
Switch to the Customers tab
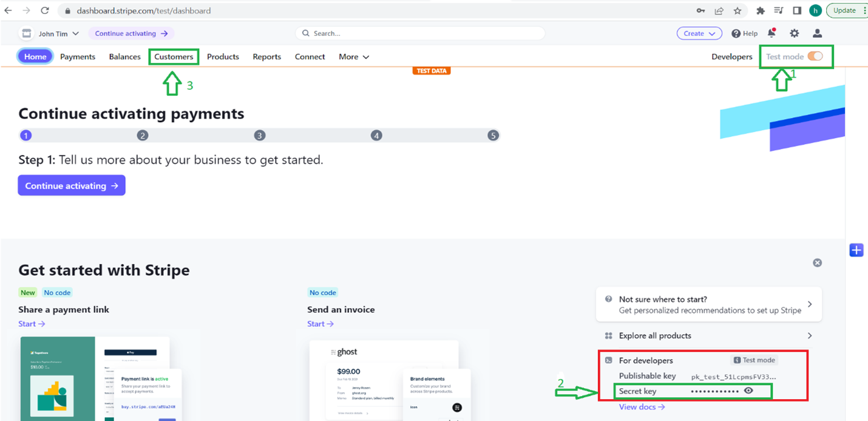(x=174, y=56)
